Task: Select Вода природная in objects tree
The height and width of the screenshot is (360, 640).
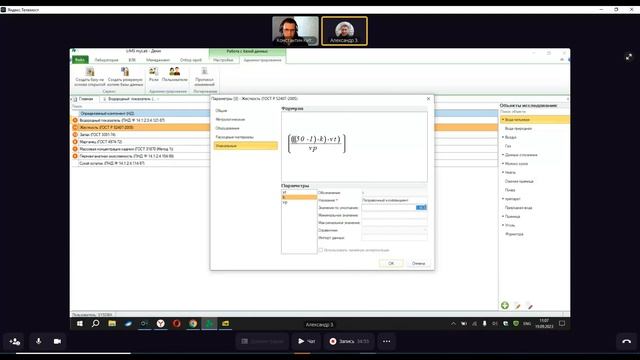Action: pos(518,129)
